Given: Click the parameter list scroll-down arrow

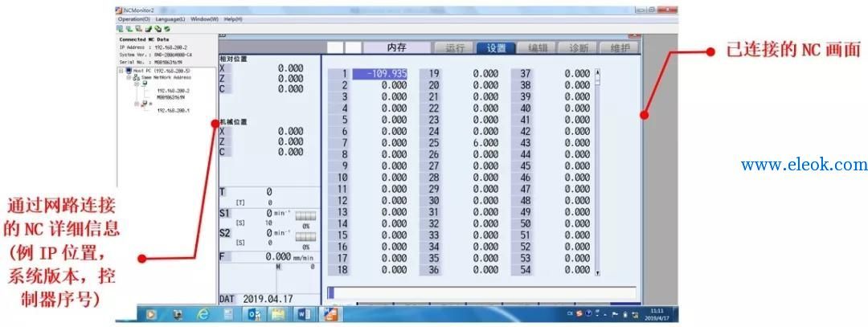Looking at the screenshot, I should pos(597,273).
